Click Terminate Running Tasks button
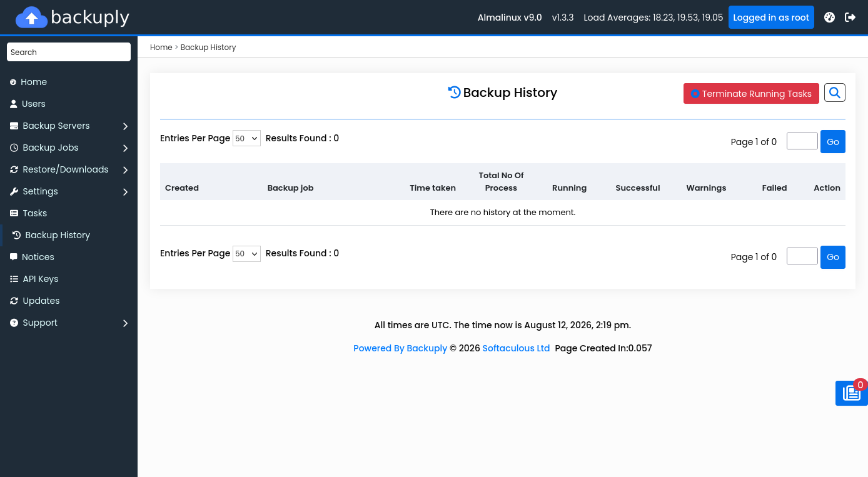The width and height of the screenshot is (868, 477). pyautogui.click(x=751, y=94)
